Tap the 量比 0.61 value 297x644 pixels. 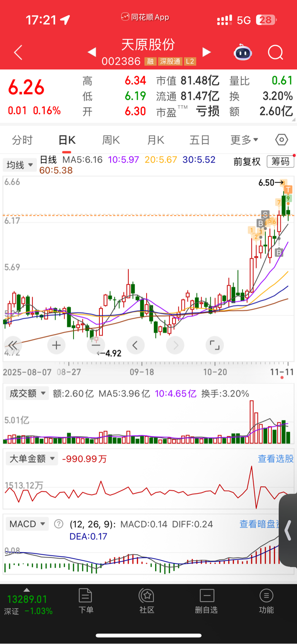tap(261, 81)
